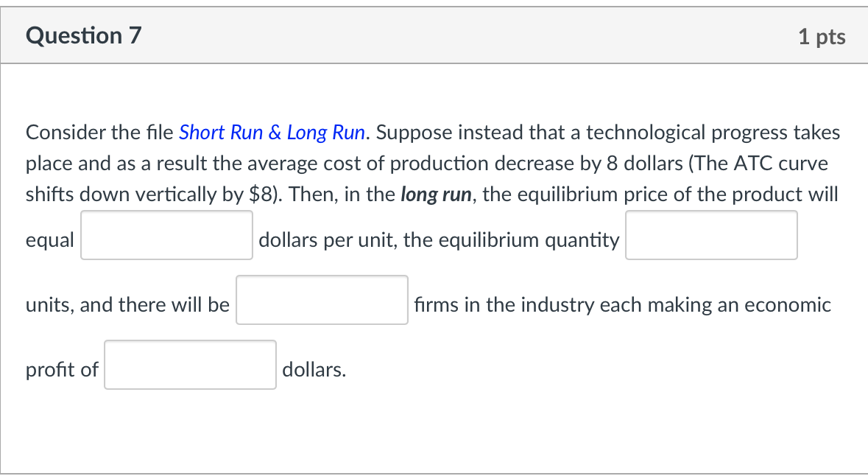This screenshot has width=868, height=476.
Task: Click the question header bar
Action: click(x=434, y=35)
